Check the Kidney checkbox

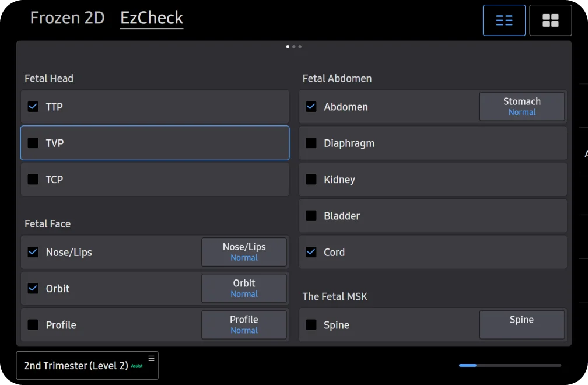click(x=311, y=180)
